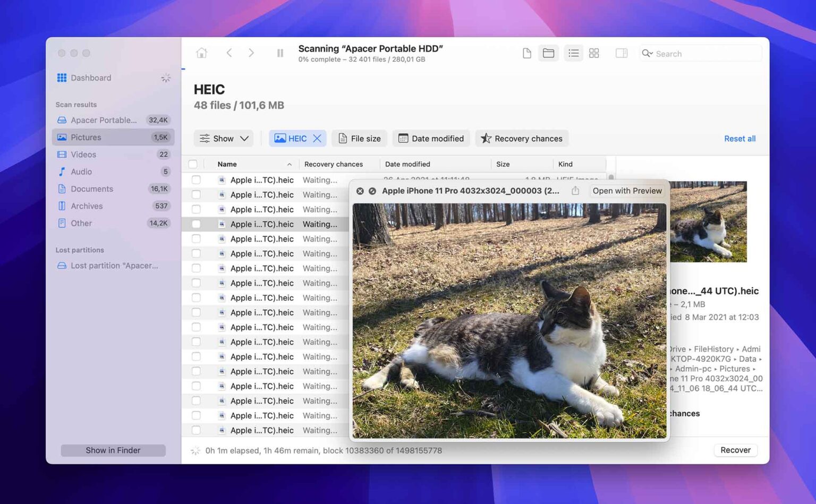Click the Recover button
The width and height of the screenshot is (816, 504).
pyautogui.click(x=735, y=450)
